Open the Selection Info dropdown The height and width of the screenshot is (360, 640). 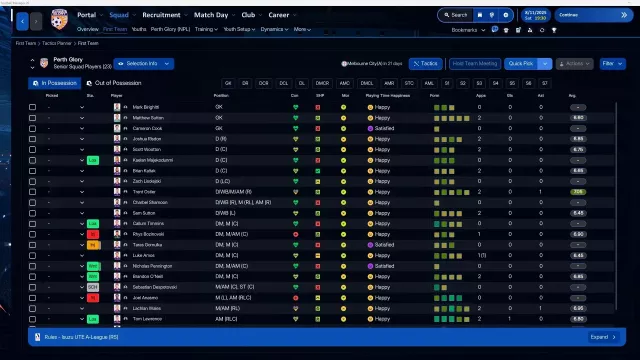144,64
